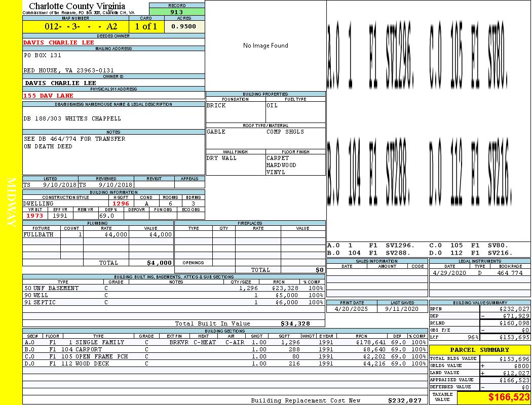This screenshot has height=405, width=532.
Task: Click depreciation percent 69.0 in building information
Action: point(107,216)
